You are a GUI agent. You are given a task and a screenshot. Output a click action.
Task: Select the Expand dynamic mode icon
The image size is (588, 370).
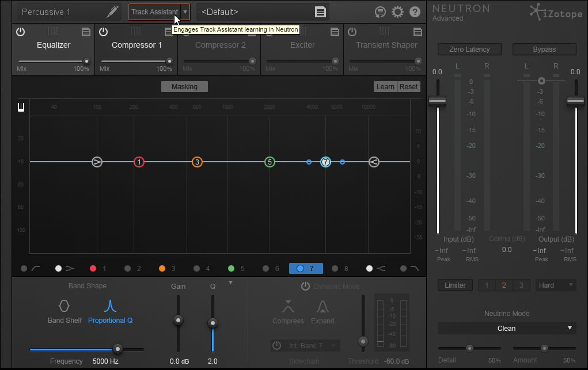pos(323,307)
